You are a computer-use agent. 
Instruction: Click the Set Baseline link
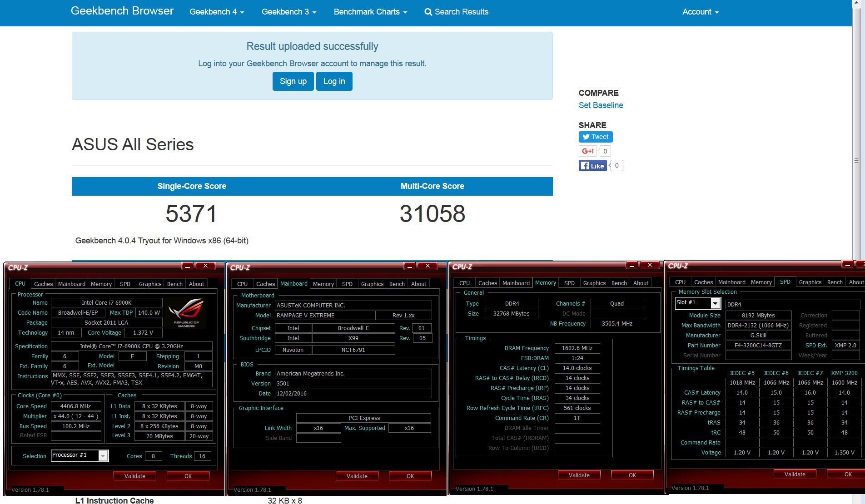tap(601, 105)
